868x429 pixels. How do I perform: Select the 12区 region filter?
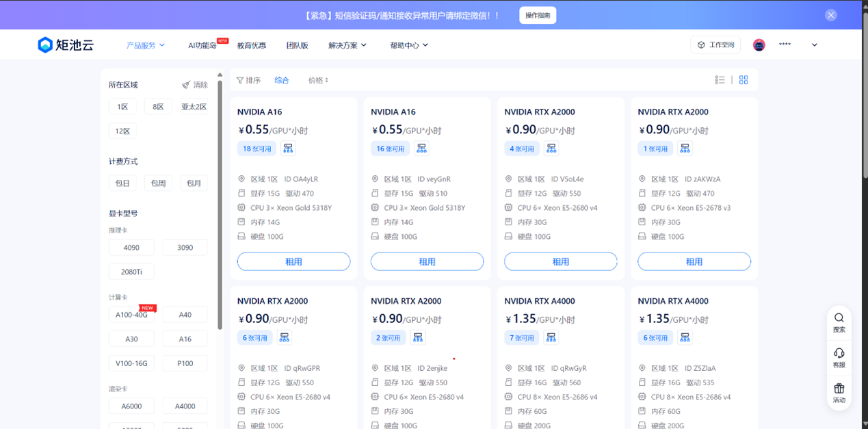[122, 131]
